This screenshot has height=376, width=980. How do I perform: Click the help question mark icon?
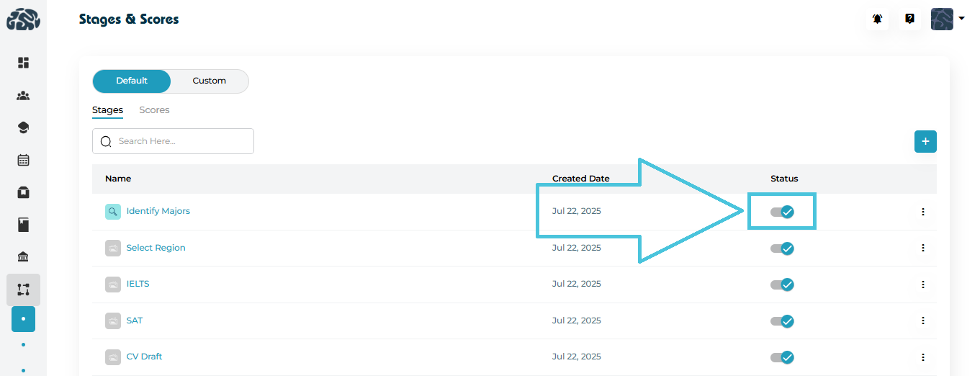pos(909,19)
